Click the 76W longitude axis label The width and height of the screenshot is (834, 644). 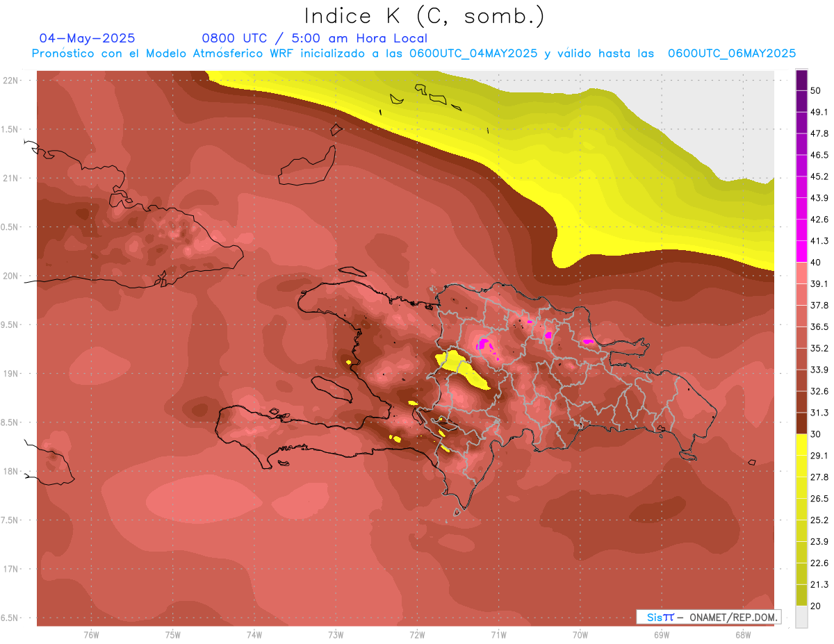point(91,634)
